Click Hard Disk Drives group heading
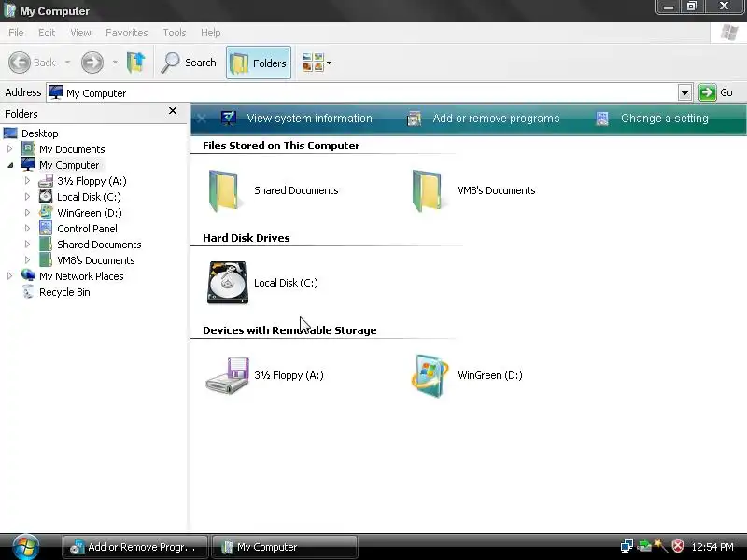This screenshot has width=747, height=560. (x=247, y=238)
